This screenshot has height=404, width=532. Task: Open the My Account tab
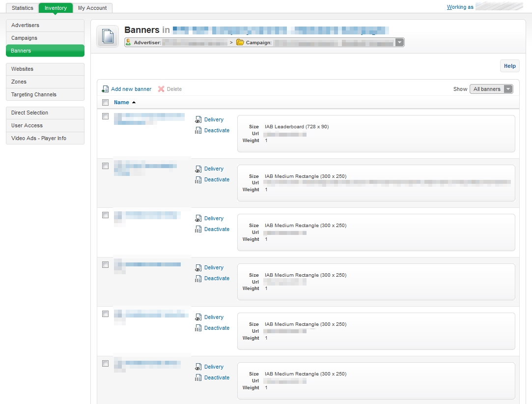pos(92,8)
